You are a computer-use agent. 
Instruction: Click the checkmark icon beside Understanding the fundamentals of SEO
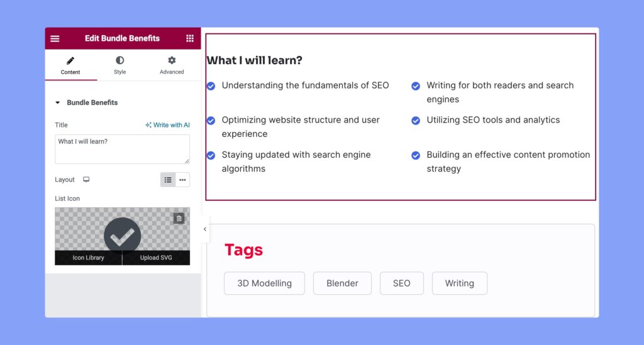coord(211,86)
